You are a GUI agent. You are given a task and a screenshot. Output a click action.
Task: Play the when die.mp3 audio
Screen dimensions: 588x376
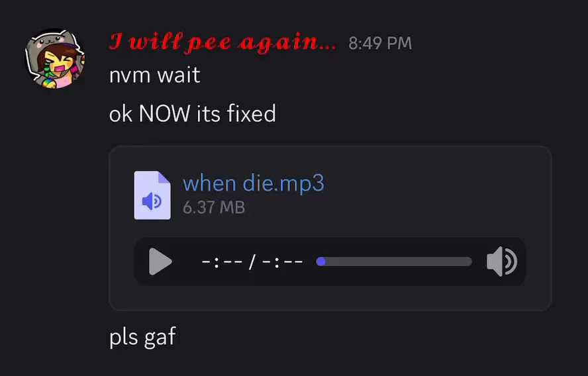[x=160, y=261]
